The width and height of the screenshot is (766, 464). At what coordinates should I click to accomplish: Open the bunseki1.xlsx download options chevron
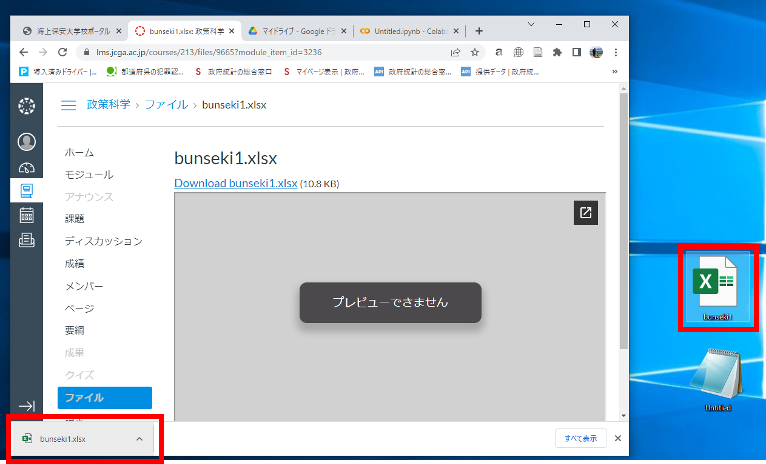tap(139, 439)
